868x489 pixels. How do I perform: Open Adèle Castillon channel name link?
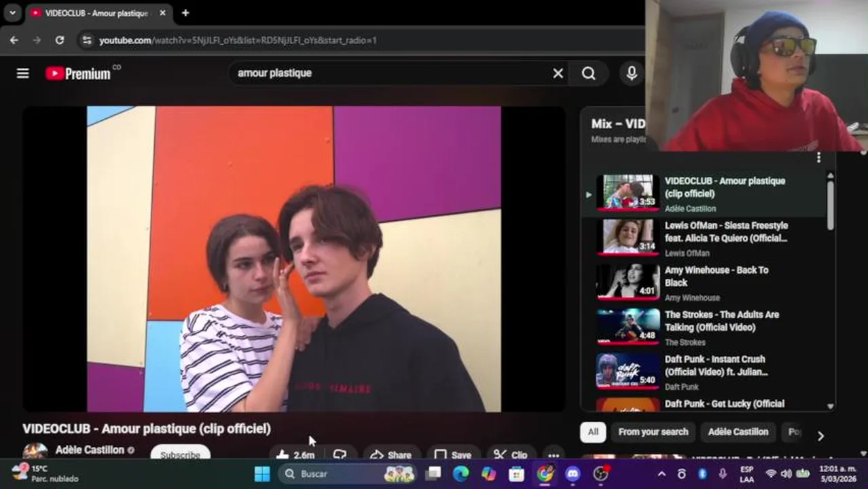pyautogui.click(x=90, y=450)
